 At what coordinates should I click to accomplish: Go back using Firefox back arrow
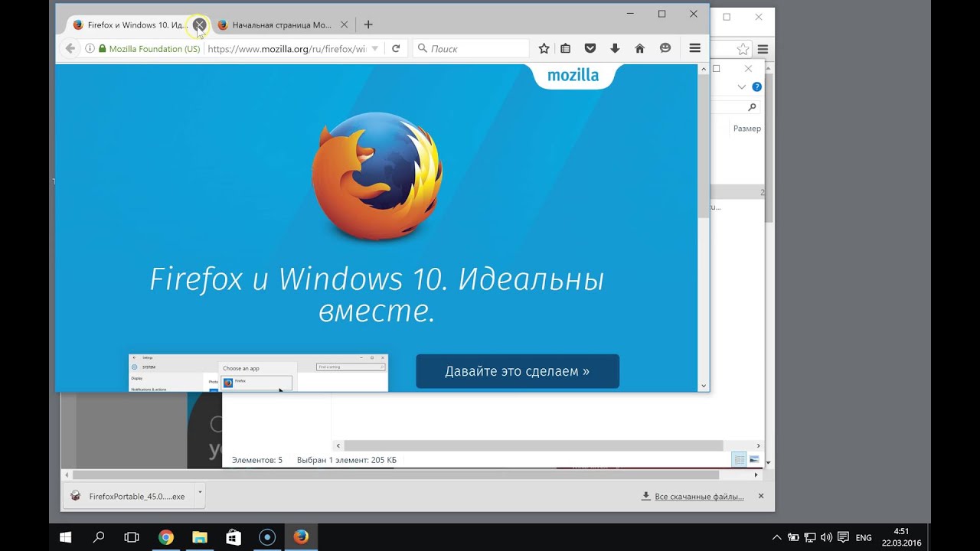coord(70,48)
